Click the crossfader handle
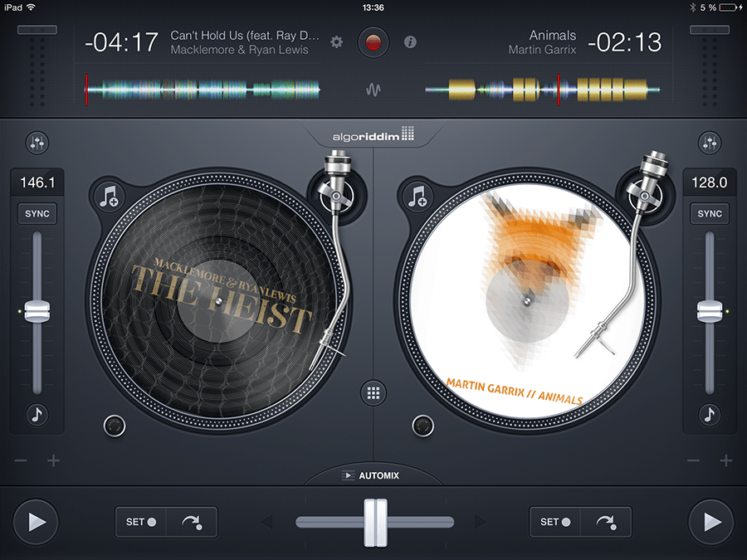This screenshot has height=560, width=747. (x=376, y=523)
